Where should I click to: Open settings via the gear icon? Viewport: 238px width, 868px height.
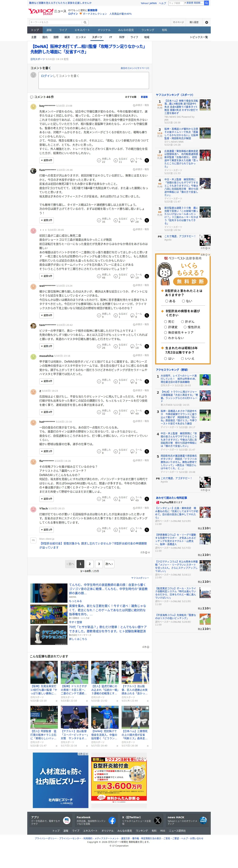[207, 22]
